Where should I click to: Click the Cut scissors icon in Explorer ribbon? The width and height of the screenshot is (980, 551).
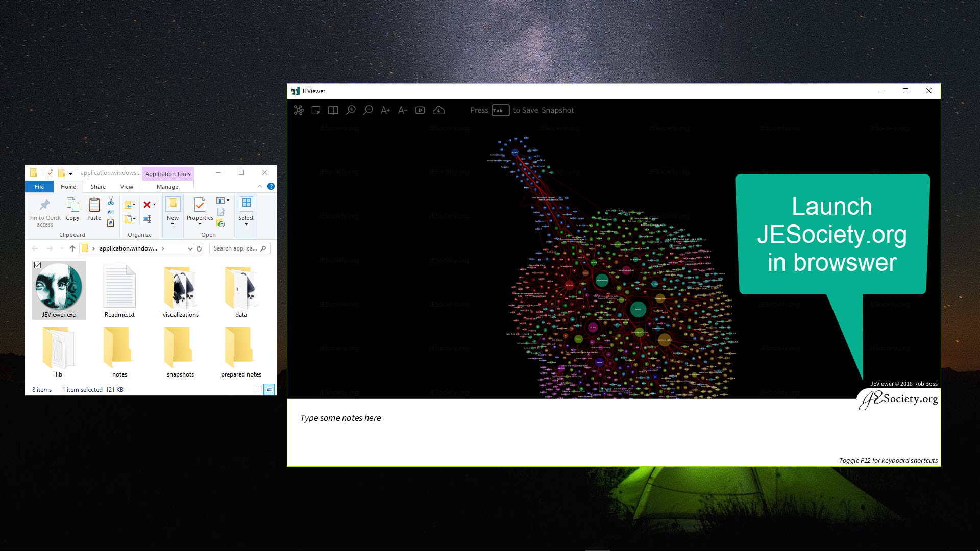point(111,202)
